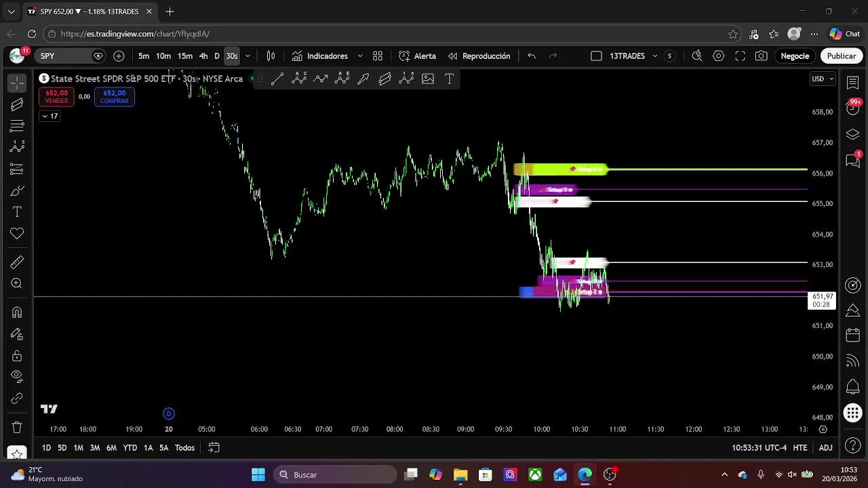This screenshot has height=488, width=868.
Task: Open the Indicadores dialog
Action: 319,56
